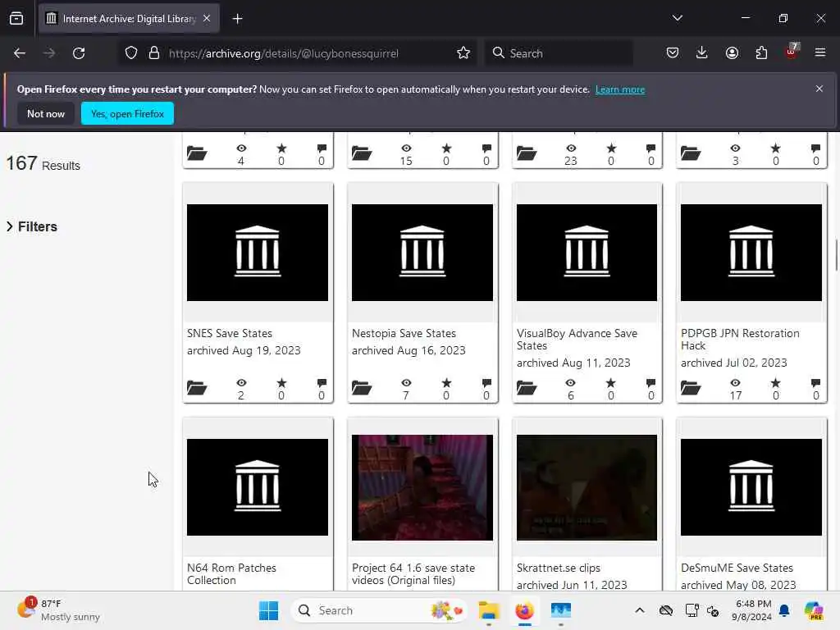Image resolution: width=840 pixels, height=630 pixels.
Task: Bookmark this page with the star icon
Action: pos(463,53)
